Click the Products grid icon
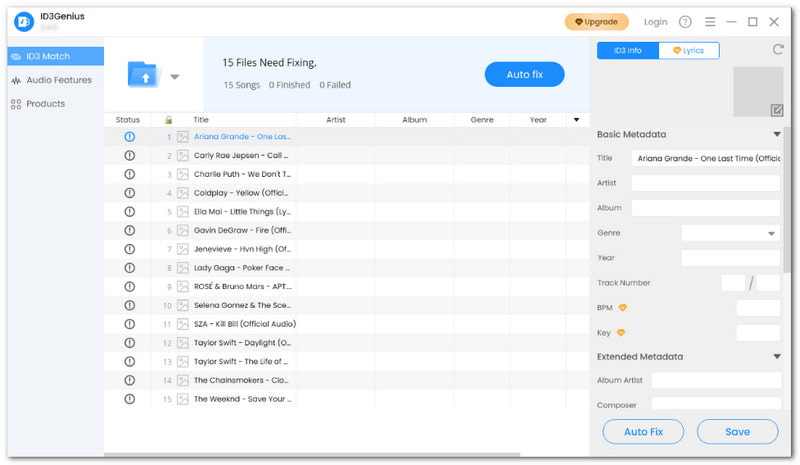 (x=16, y=104)
